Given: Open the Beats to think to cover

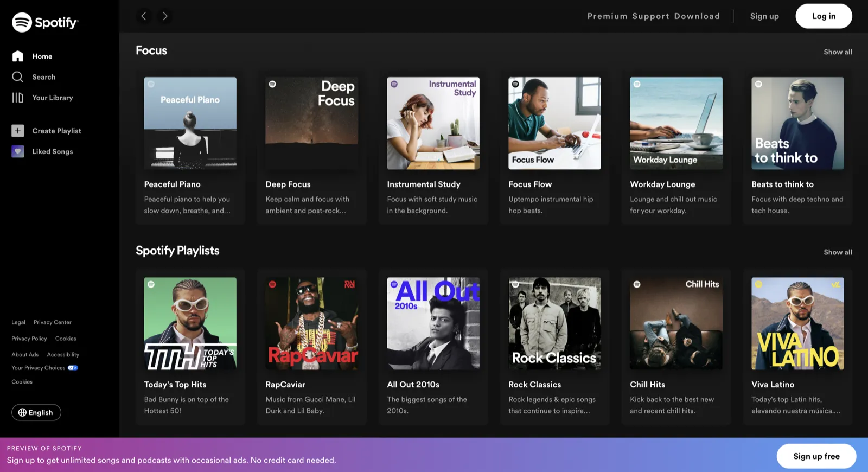Looking at the screenshot, I should pos(798,123).
